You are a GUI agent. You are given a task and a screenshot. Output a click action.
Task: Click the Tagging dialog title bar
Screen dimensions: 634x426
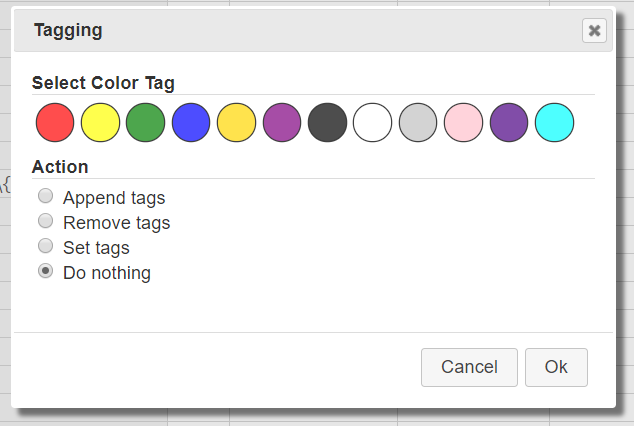coord(300,30)
